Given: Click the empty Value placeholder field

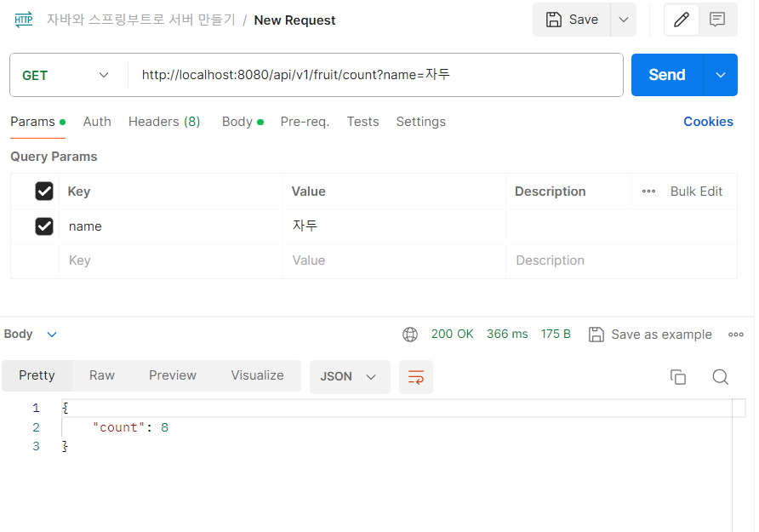Looking at the screenshot, I should (x=393, y=261).
